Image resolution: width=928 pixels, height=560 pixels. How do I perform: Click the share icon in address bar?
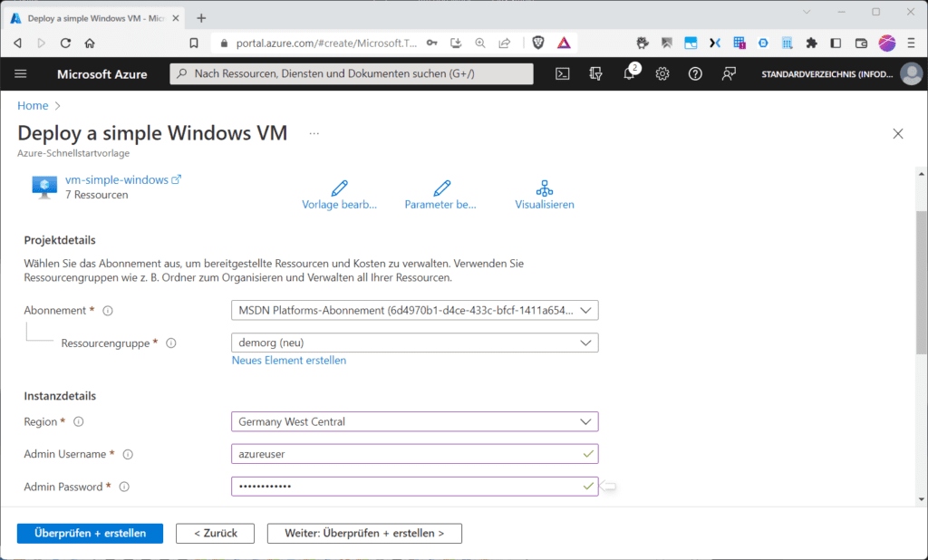click(504, 43)
